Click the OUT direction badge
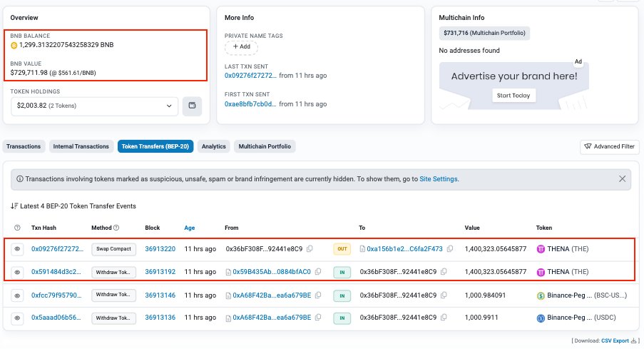The image size is (644, 349). click(342, 249)
